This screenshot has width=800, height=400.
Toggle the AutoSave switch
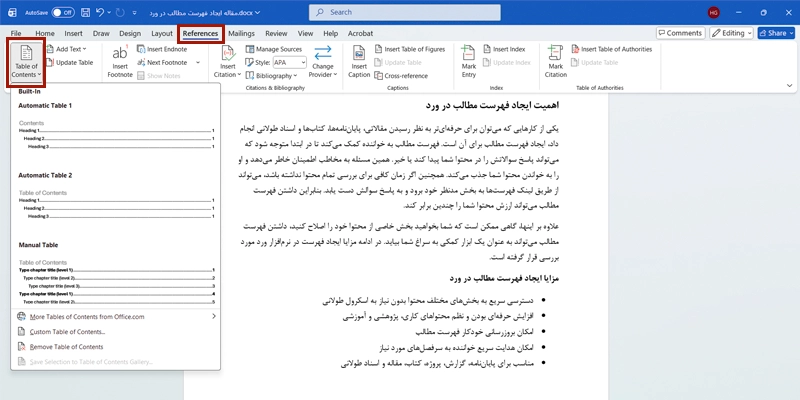[63, 12]
